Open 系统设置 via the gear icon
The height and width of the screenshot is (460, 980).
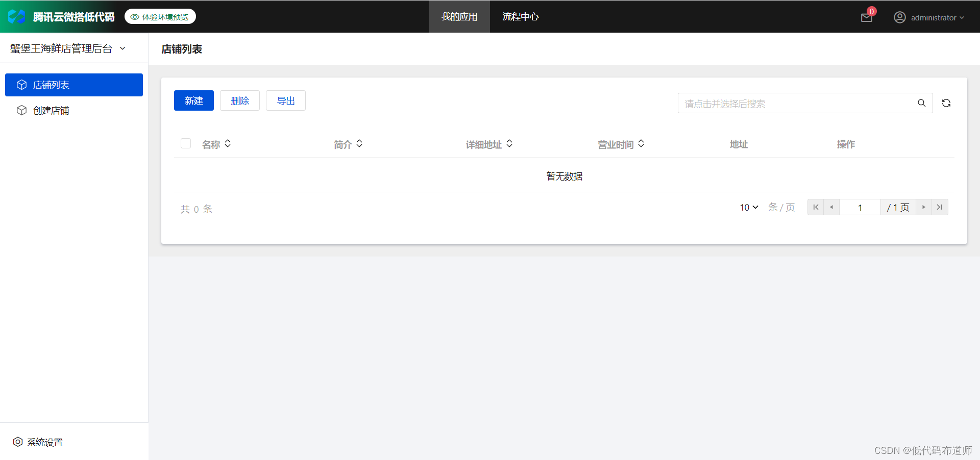[x=18, y=442]
